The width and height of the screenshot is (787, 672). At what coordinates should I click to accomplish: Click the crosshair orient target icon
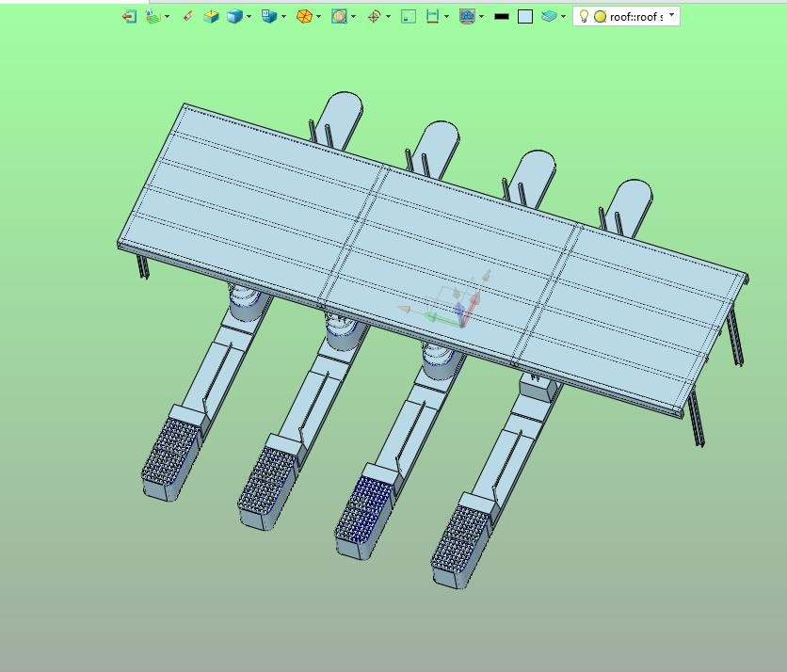point(374,17)
